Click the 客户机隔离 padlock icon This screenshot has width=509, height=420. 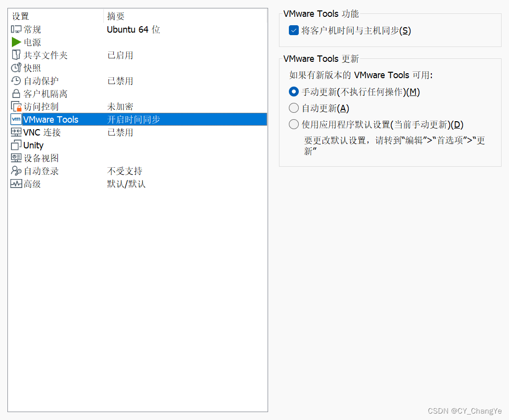pyautogui.click(x=16, y=94)
